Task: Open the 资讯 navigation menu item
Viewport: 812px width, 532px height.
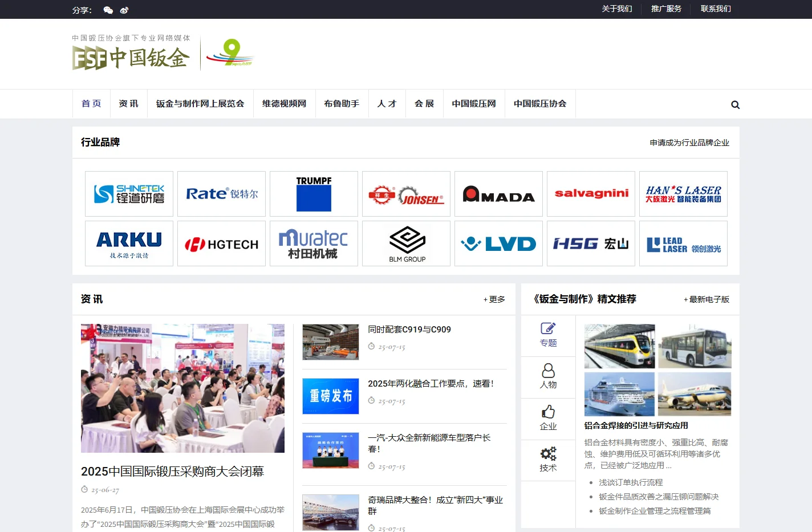Action: coord(128,104)
